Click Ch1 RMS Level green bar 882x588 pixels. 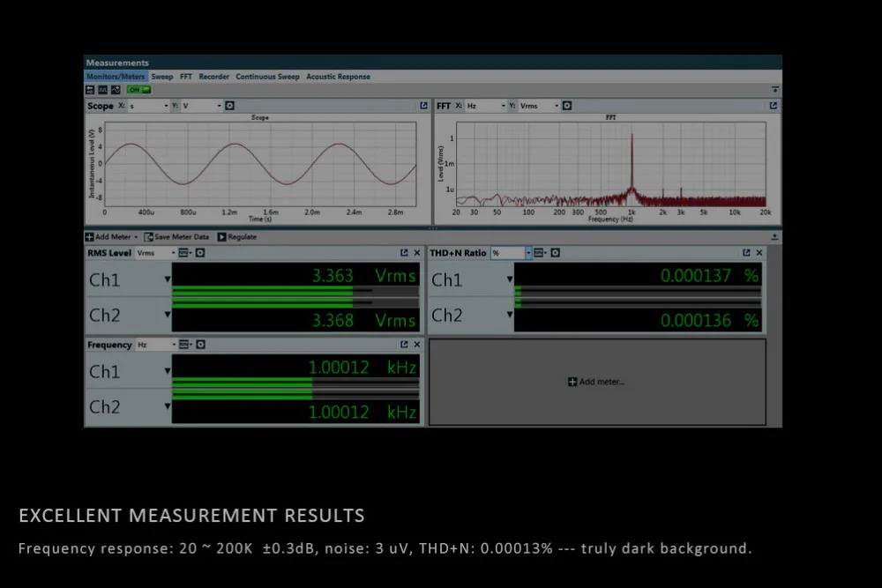tap(262, 290)
